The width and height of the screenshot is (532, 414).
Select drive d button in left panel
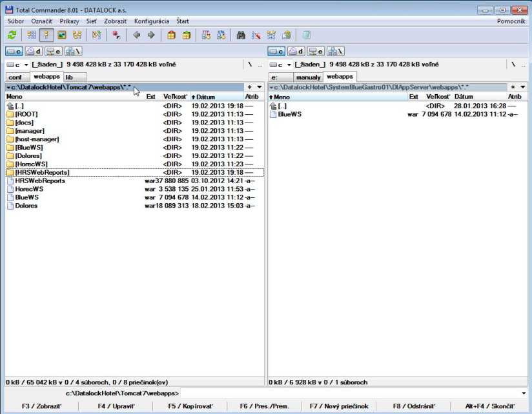tap(34, 51)
